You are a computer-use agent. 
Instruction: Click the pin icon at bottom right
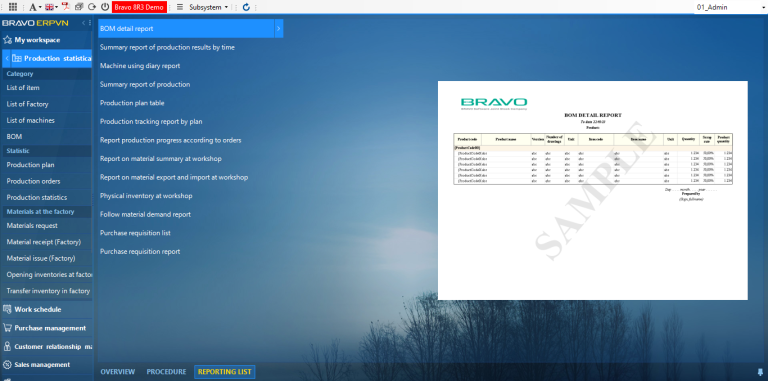[761, 372]
